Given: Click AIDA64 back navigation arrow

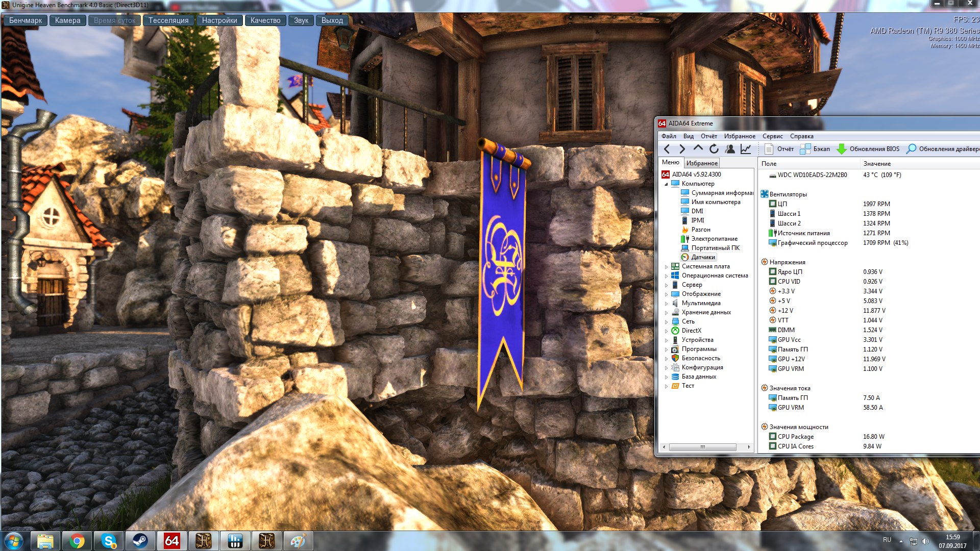Looking at the screenshot, I should pyautogui.click(x=667, y=149).
